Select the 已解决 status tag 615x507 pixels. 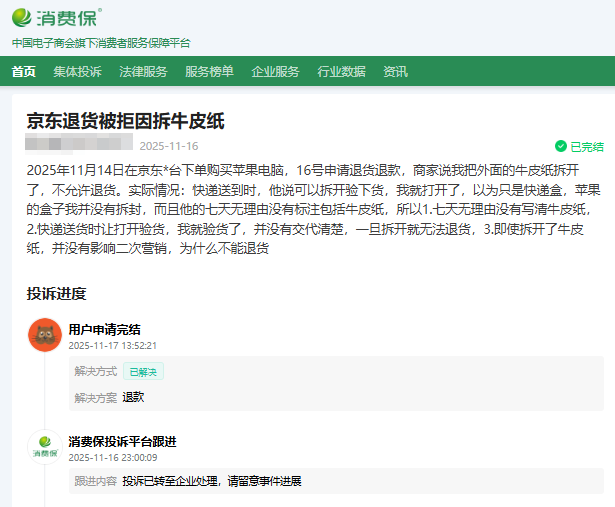click(x=143, y=371)
